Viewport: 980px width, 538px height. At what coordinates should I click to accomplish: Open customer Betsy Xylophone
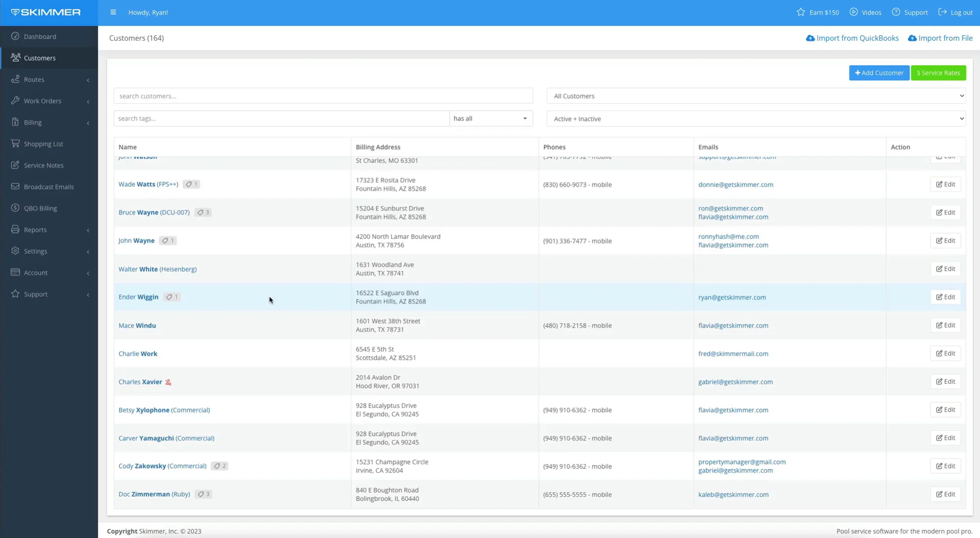click(164, 410)
